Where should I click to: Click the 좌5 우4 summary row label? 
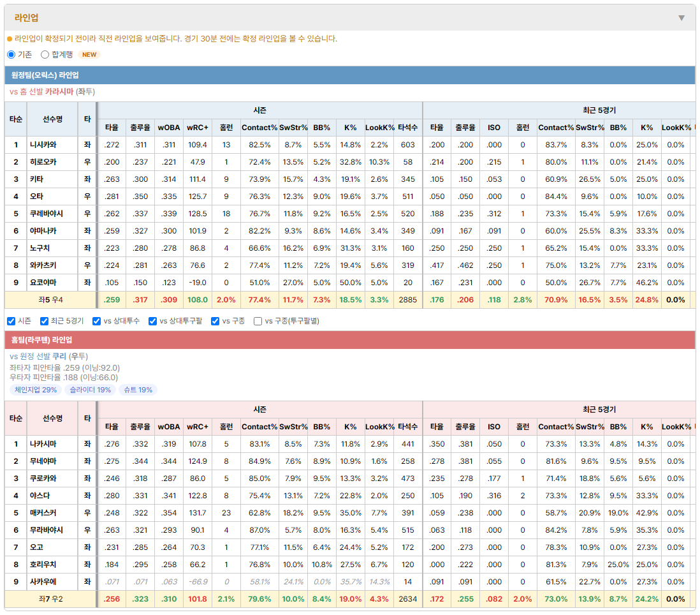point(50,300)
